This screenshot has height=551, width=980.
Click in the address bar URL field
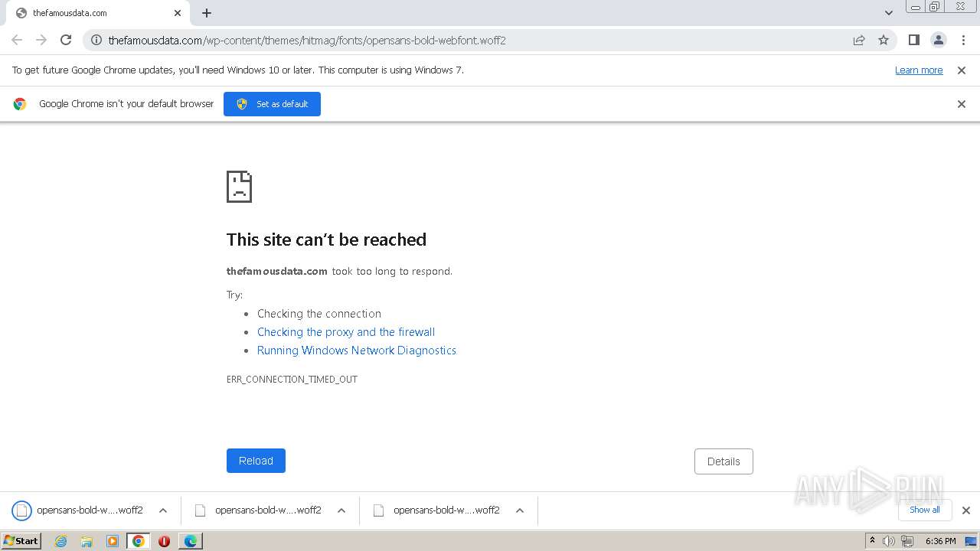click(x=459, y=40)
